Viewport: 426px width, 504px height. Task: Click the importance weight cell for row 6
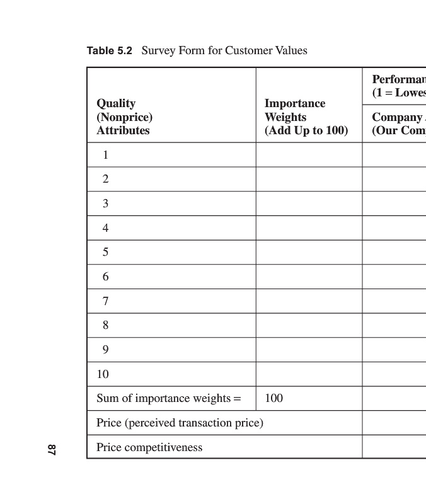(309, 277)
